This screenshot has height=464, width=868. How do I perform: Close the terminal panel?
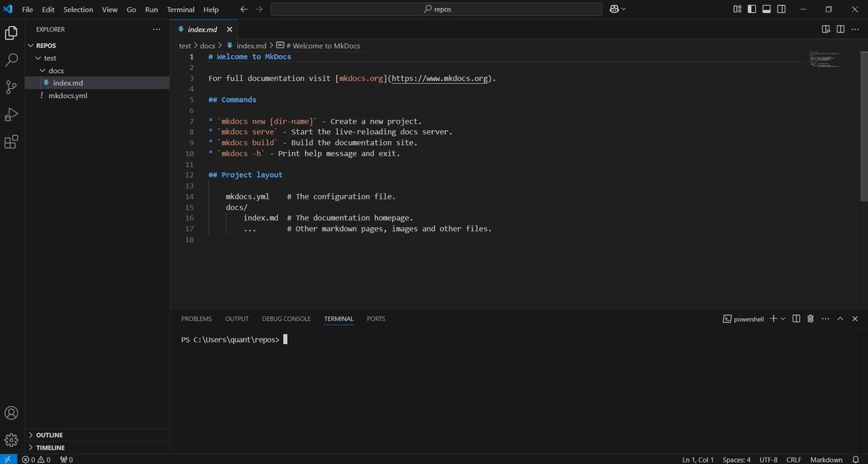pos(855,319)
